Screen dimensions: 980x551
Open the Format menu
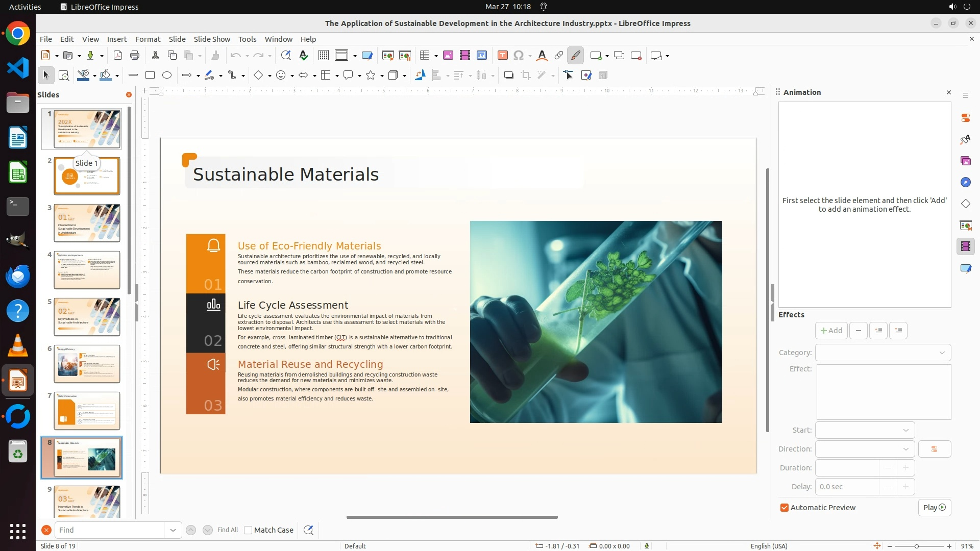coord(148,39)
